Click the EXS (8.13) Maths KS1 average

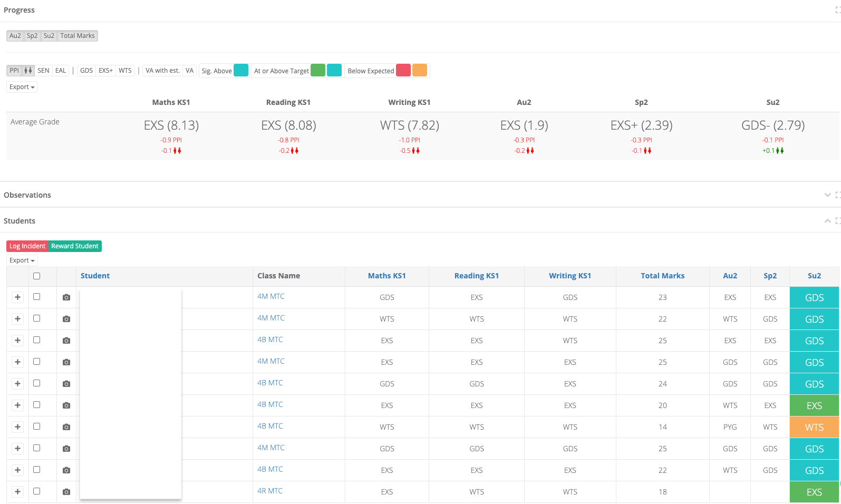point(171,125)
